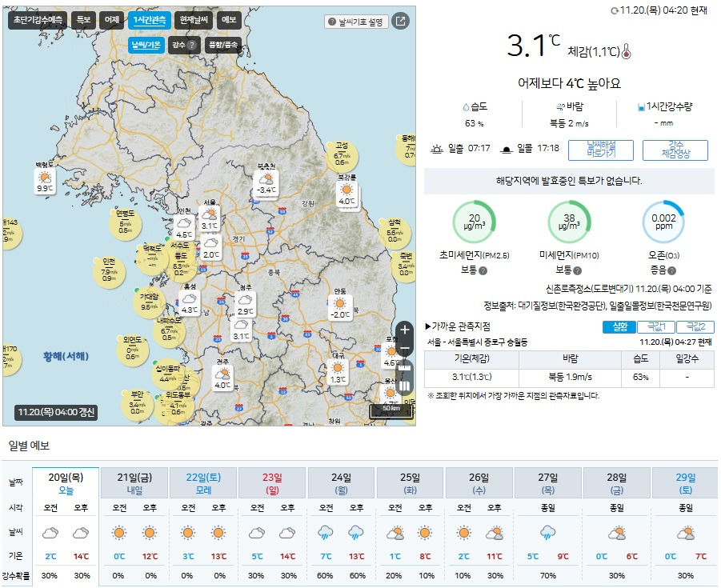Viewport: 721px width, 588px height.
Task: Click refresh icon next to 04:20 현재
Action: [615, 10]
